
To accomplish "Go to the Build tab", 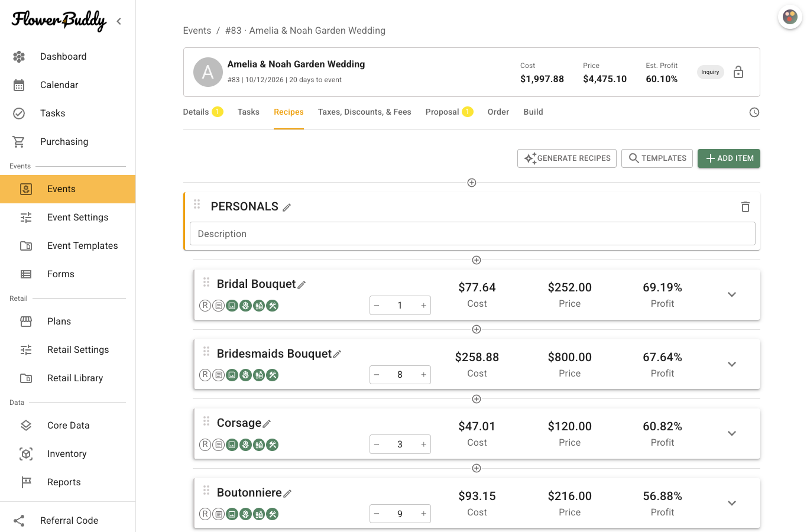I will [x=533, y=112].
